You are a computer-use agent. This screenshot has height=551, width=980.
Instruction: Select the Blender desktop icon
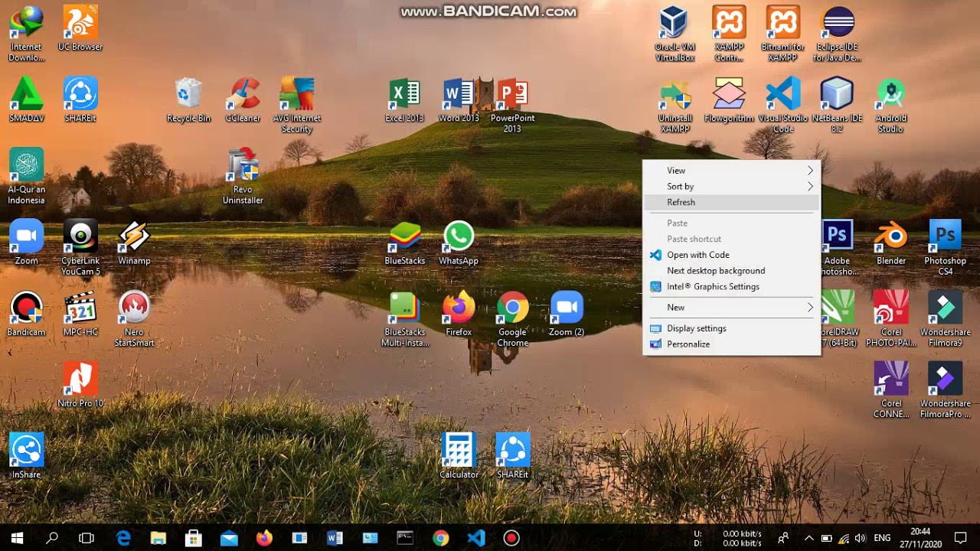coord(890,242)
